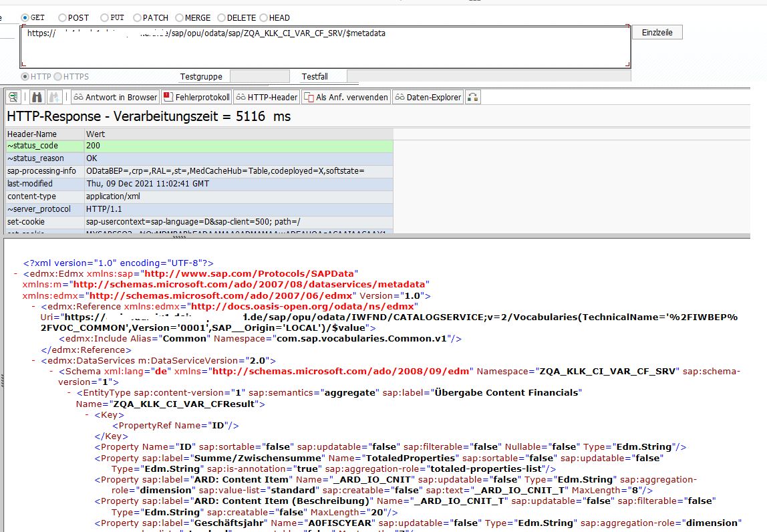
Task: Collapse the edmx:Edmx root XML node
Action: (16, 273)
